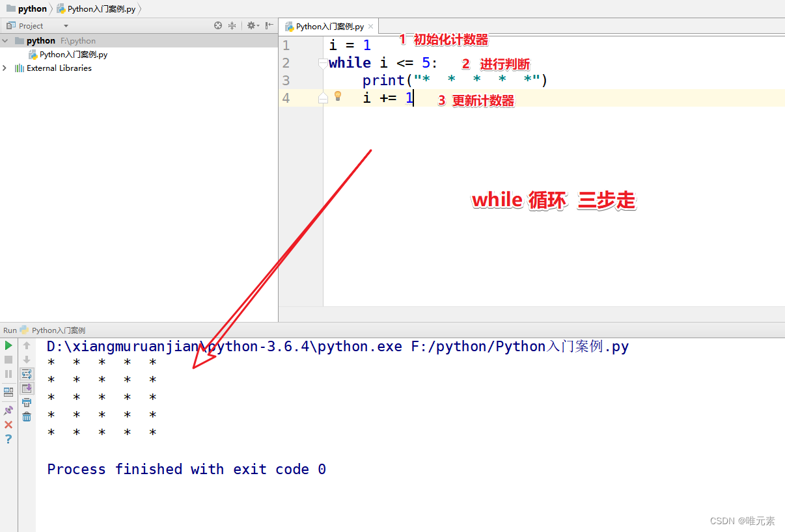Enable scroll to end in the console
Viewport: 785px width, 532px height.
tap(26, 389)
